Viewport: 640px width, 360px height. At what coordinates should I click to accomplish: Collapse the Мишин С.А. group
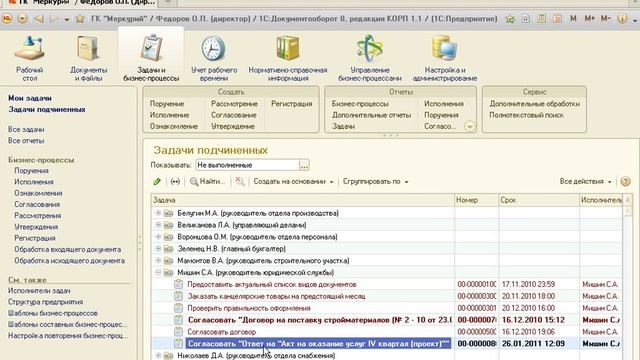coord(158,272)
